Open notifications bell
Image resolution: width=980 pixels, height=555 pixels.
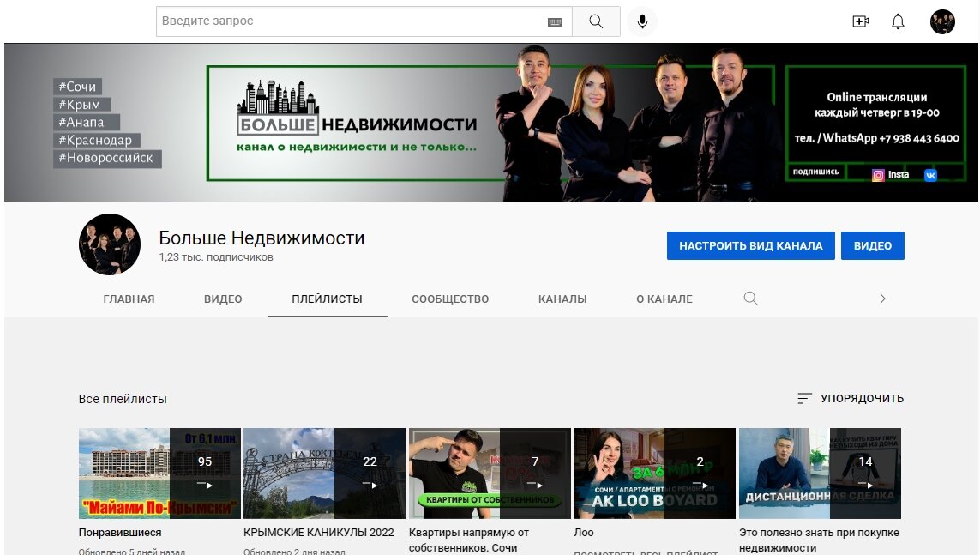(x=898, y=22)
